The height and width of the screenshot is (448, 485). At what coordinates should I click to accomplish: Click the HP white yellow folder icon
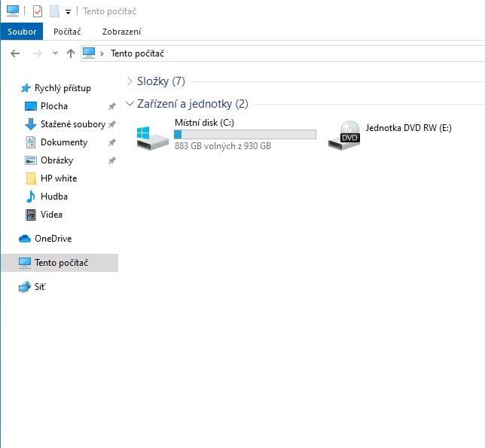click(31, 178)
